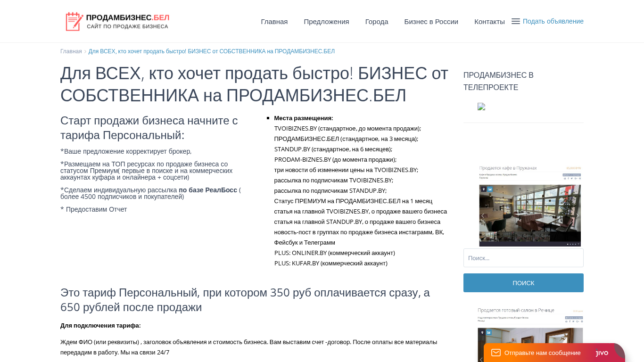
Task: Open the hamburger menu icon beside Подать объявление
Action: click(x=516, y=21)
